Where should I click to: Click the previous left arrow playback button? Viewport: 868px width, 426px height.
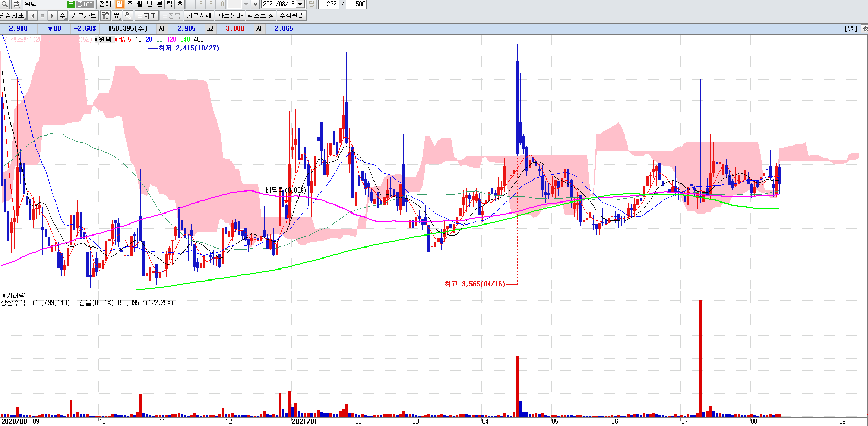point(32,16)
